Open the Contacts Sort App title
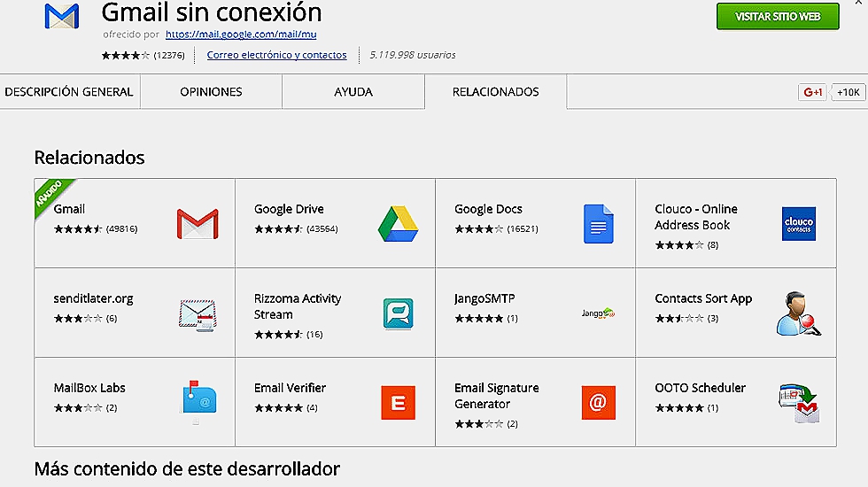Image resolution: width=868 pixels, height=487 pixels. pos(703,299)
